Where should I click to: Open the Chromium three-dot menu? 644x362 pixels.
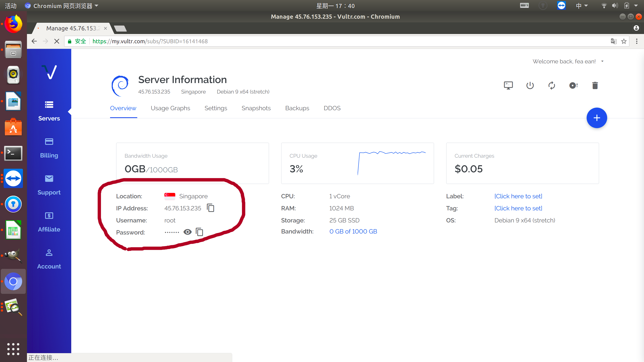pos(637,41)
